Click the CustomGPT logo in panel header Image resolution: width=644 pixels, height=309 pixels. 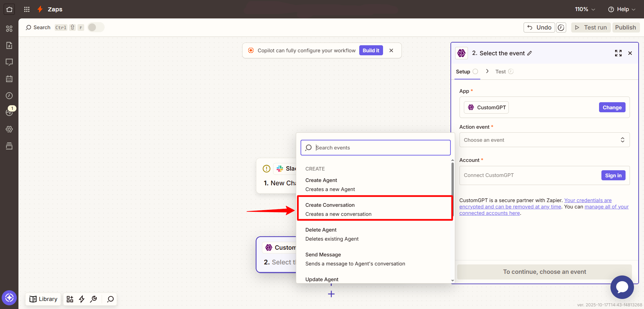pos(462,53)
